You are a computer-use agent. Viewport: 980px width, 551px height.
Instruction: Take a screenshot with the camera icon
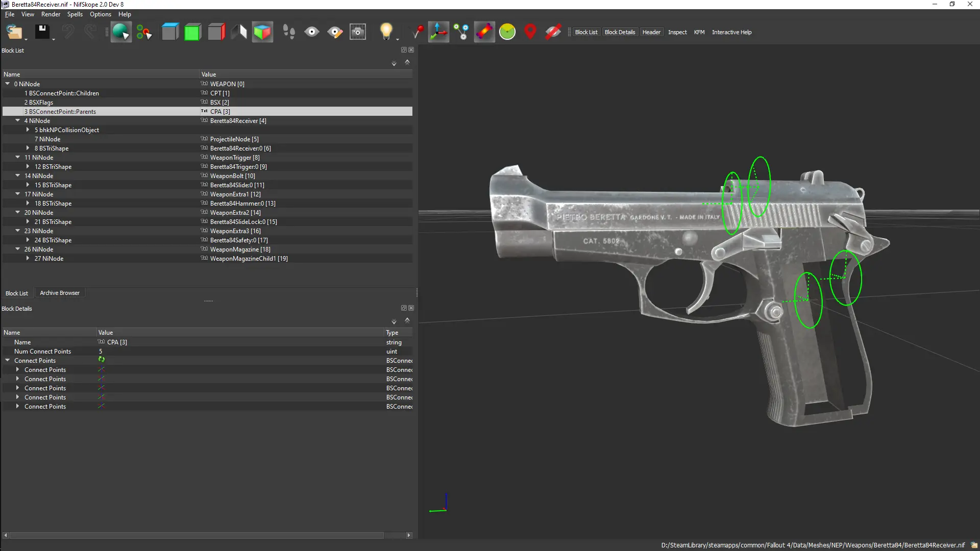point(358,32)
